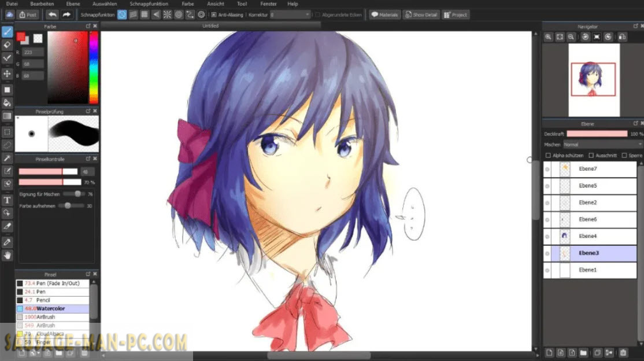Click the Post button
The height and width of the screenshot is (361, 644).
click(x=28, y=15)
